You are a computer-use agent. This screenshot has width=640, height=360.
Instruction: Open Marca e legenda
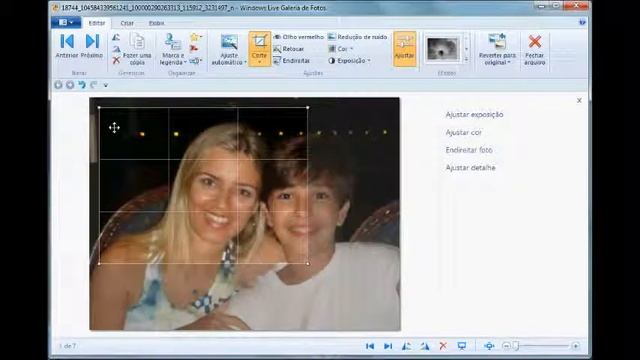tap(172, 49)
